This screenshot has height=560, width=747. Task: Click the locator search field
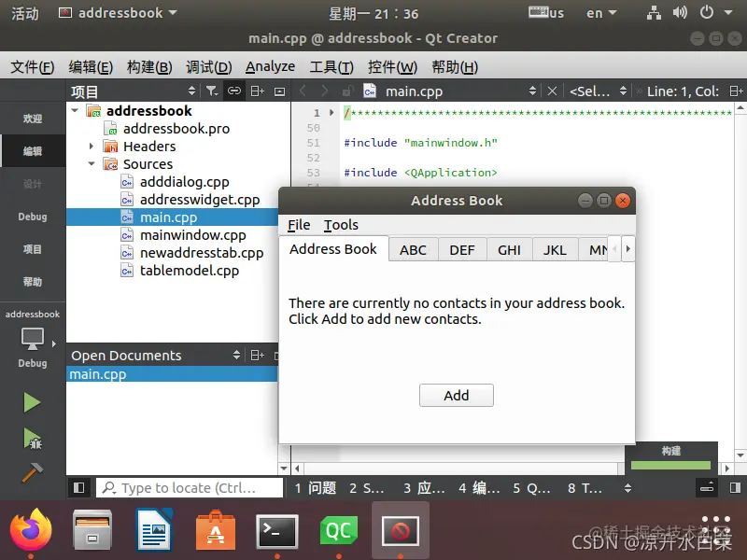coord(190,487)
